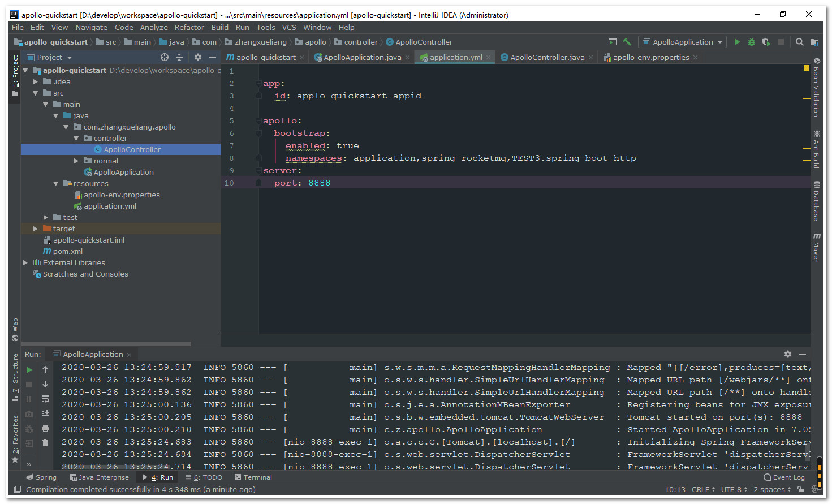Image resolution: width=832 pixels, height=504 pixels.
Task: Rerun ApolloApplication in Run panel
Action: 29,370
